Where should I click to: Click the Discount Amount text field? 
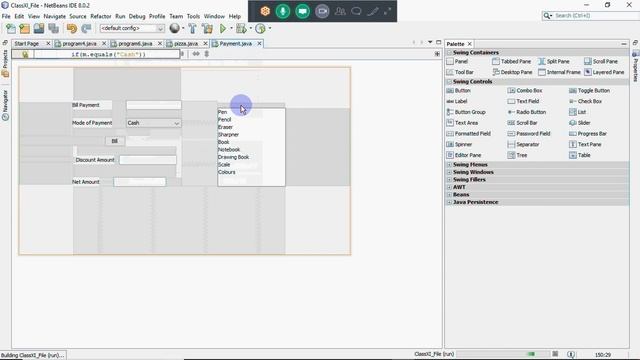point(148,160)
